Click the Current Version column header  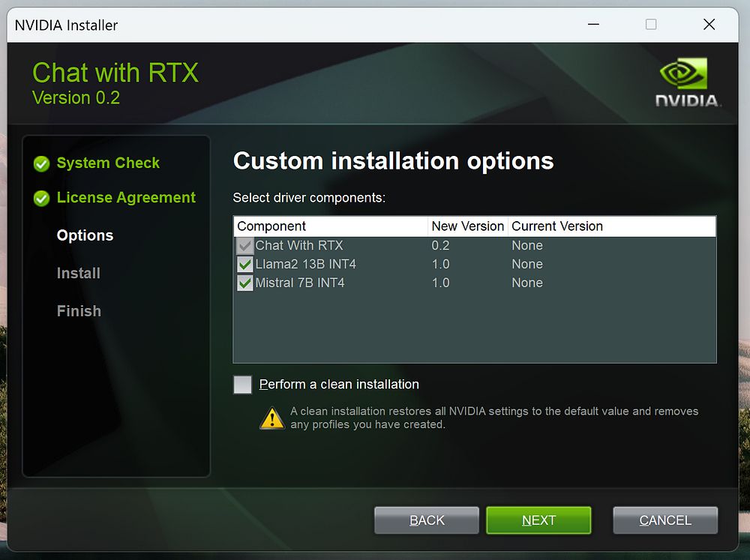click(612, 226)
